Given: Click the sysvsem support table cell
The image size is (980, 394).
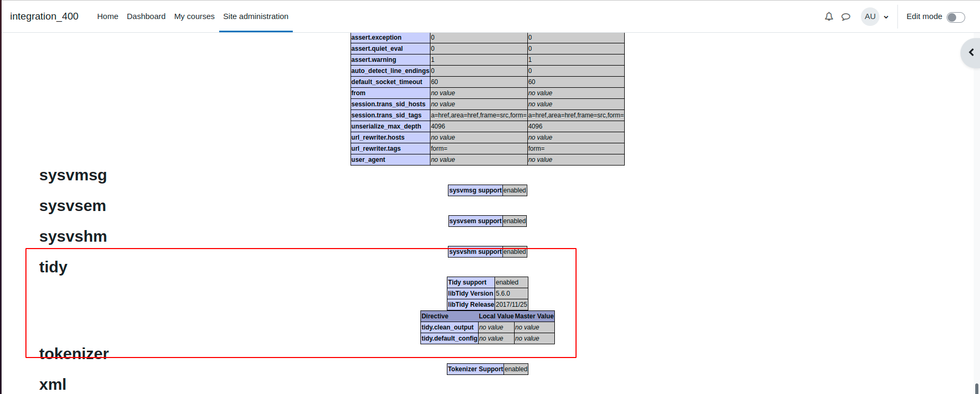Looking at the screenshot, I should [475, 221].
